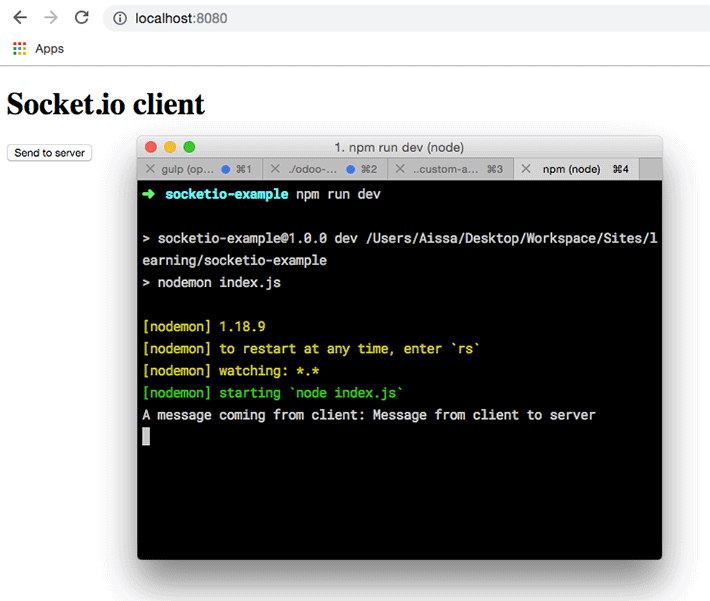Click the 'Socket.io client' page heading
Screen dimensions: 710x601
(106, 104)
